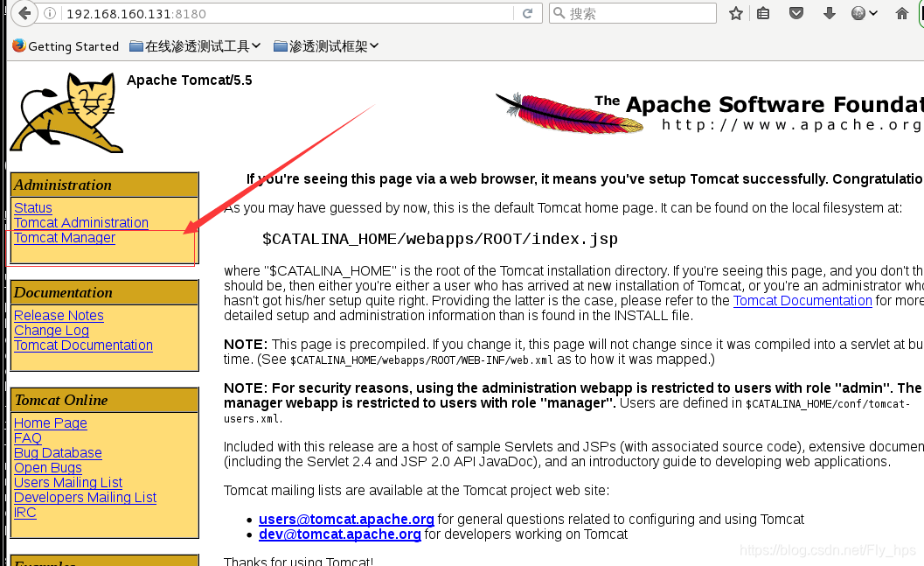Viewport: 924px width, 566px height.
Task: Open the globe toolbar dropdown
Action: pyautogui.click(x=865, y=13)
